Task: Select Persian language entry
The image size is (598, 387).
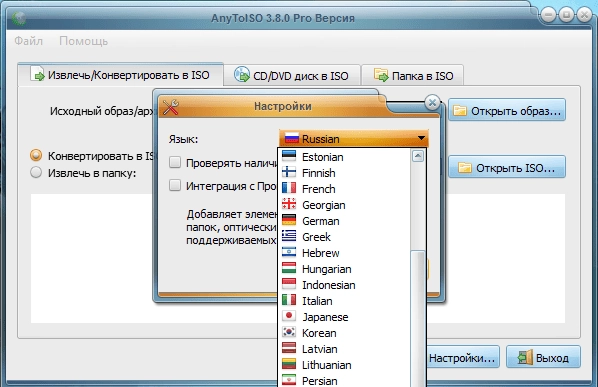Action: point(345,381)
